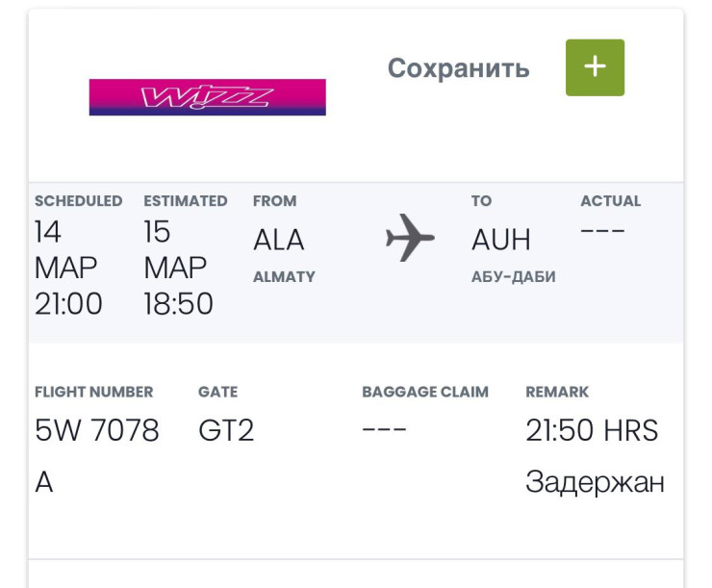The height and width of the screenshot is (588, 712).
Task: Click the ALMATY city name
Action: [x=284, y=277]
